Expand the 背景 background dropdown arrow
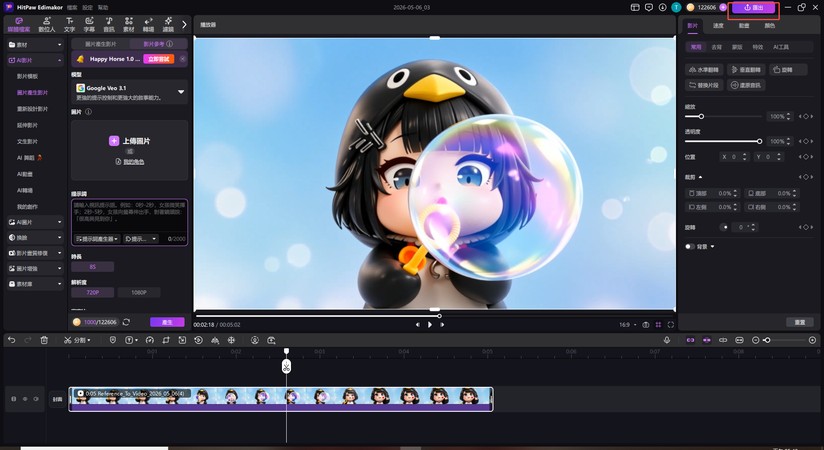This screenshot has width=824, height=450. [x=713, y=247]
